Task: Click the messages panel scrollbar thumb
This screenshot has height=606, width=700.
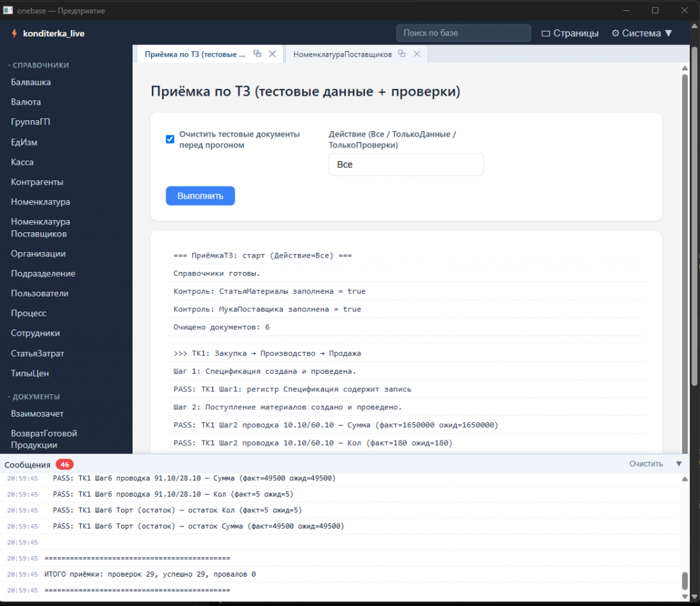Action: click(x=685, y=581)
